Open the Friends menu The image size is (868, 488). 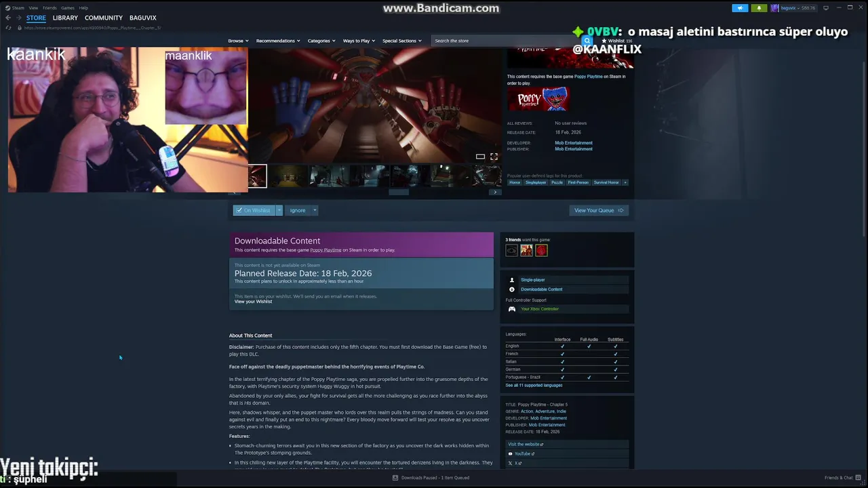50,7
